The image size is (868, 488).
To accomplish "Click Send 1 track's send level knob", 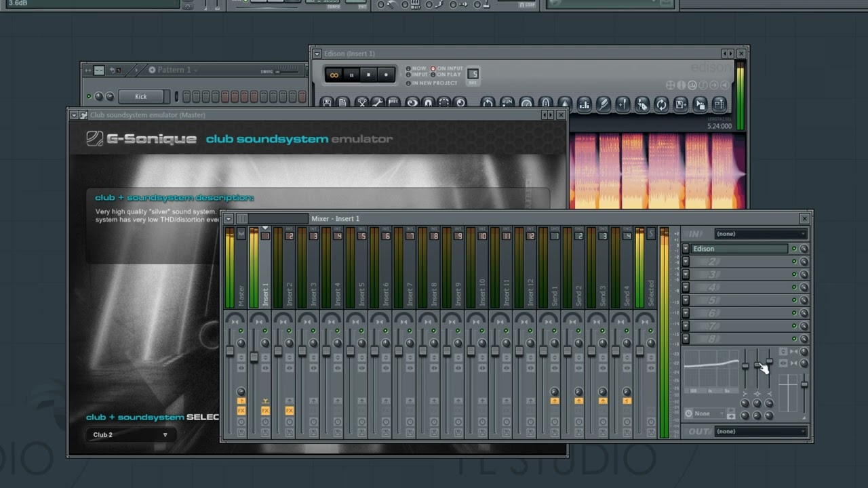I will click(x=555, y=392).
